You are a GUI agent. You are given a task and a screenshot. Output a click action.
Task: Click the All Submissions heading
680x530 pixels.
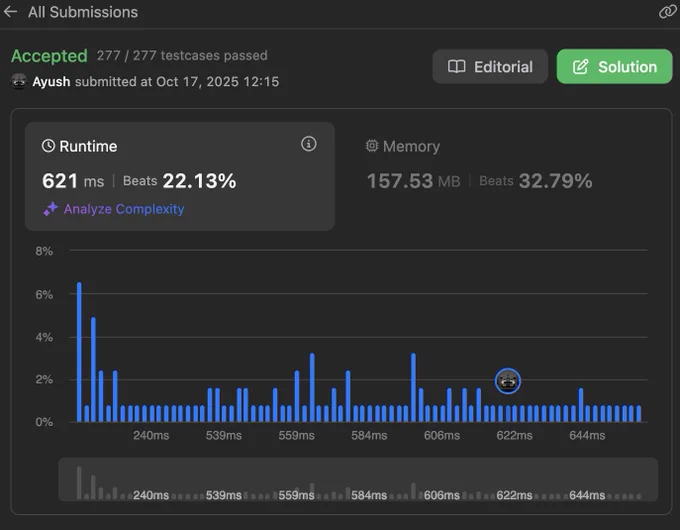coord(83,12)
